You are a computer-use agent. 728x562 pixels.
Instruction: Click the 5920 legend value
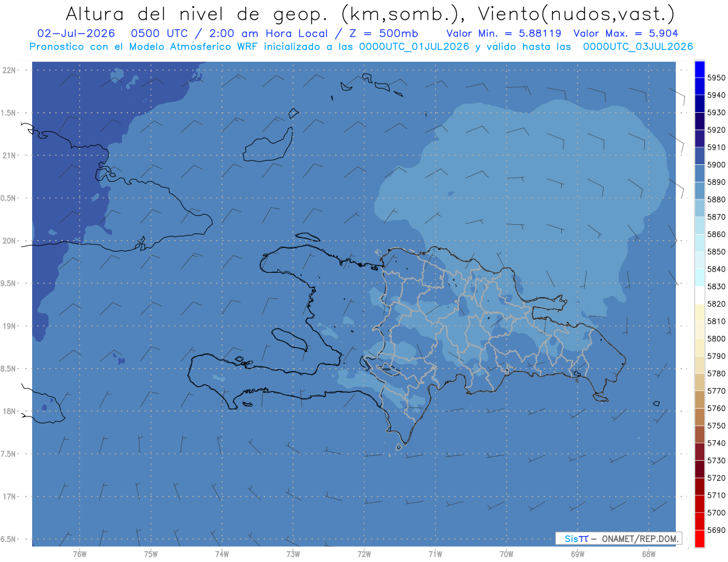[x=716, y=130]
